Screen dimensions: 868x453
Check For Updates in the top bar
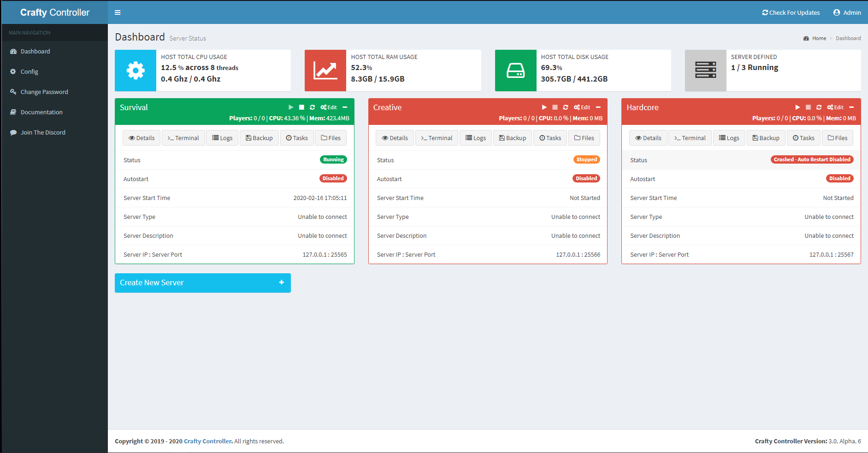(791, 12)
